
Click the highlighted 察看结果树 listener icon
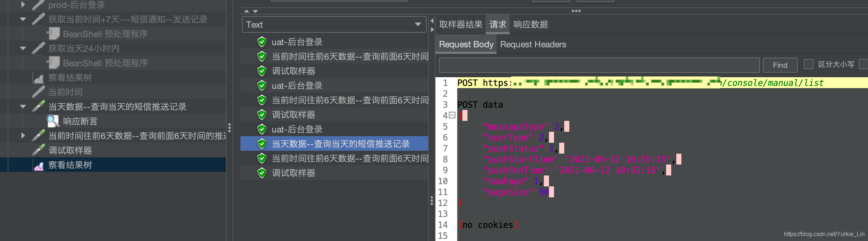point(38,165)
